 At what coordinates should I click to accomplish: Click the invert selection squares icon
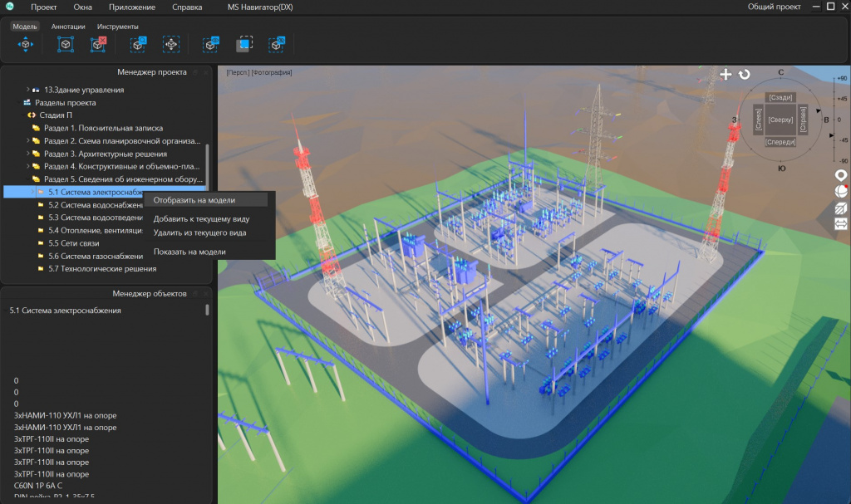coord(244,44)
